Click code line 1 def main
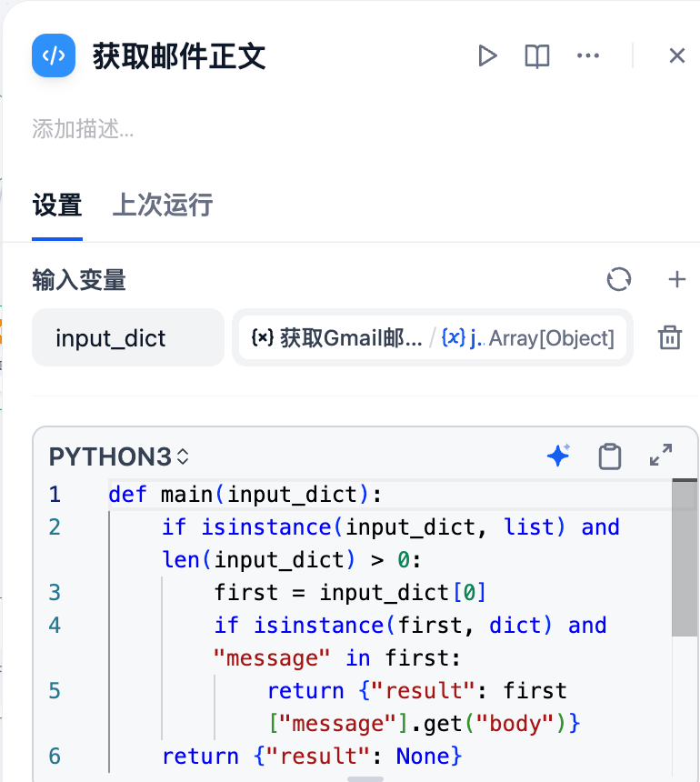Viewport: 700px width, 782px height. coord(245,495)
